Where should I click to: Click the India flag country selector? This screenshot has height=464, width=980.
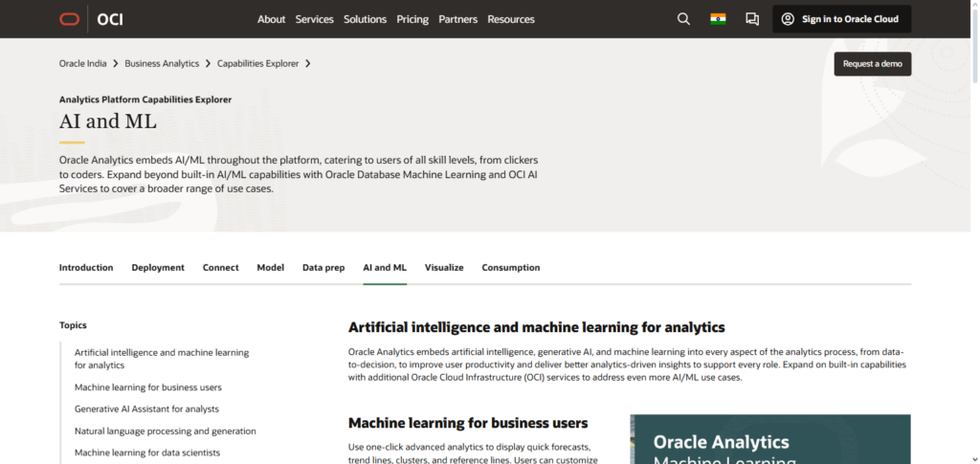tap(718, 19)
